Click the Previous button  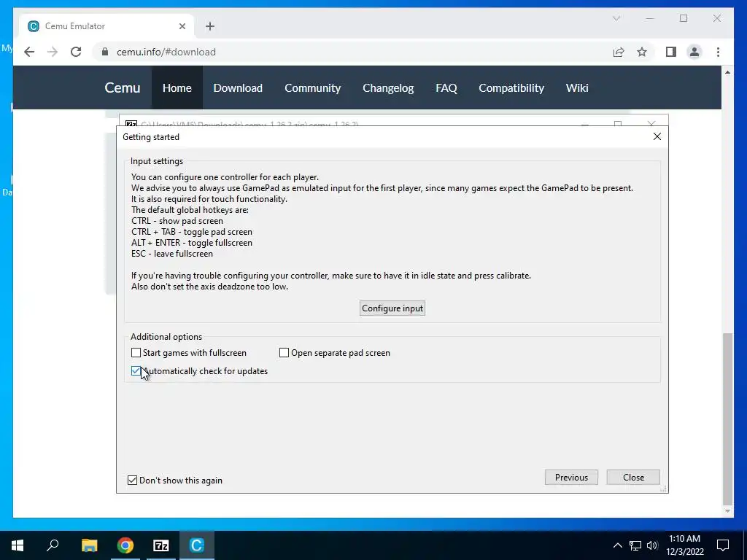[x=571, y=477]
